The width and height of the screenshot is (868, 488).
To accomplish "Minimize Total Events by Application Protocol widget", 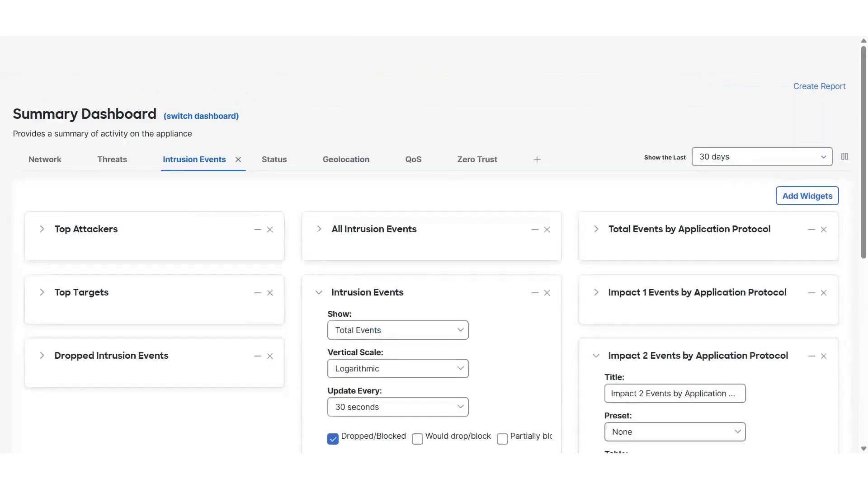I will [x=811, y=230].
